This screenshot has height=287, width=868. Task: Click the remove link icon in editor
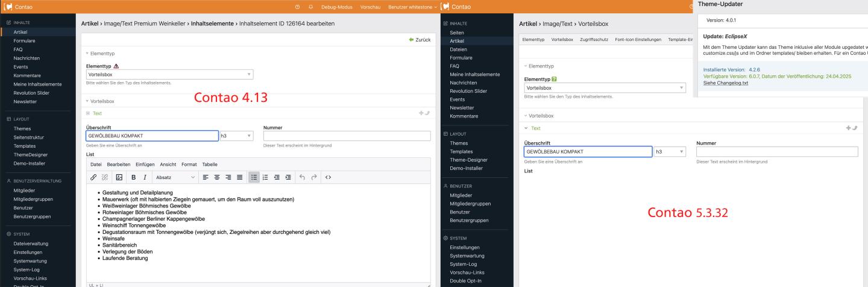click(104, 177)
